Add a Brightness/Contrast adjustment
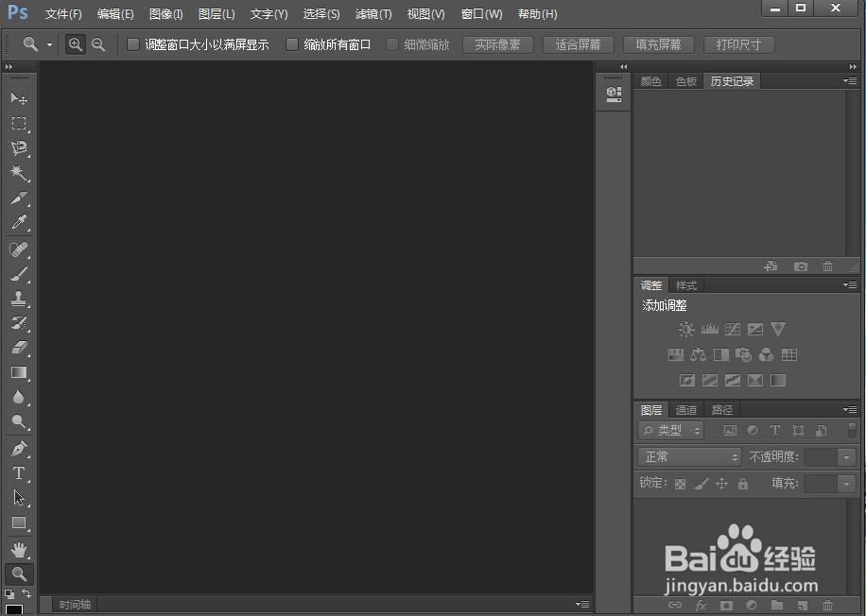866x616 pixels. point(686,330)
